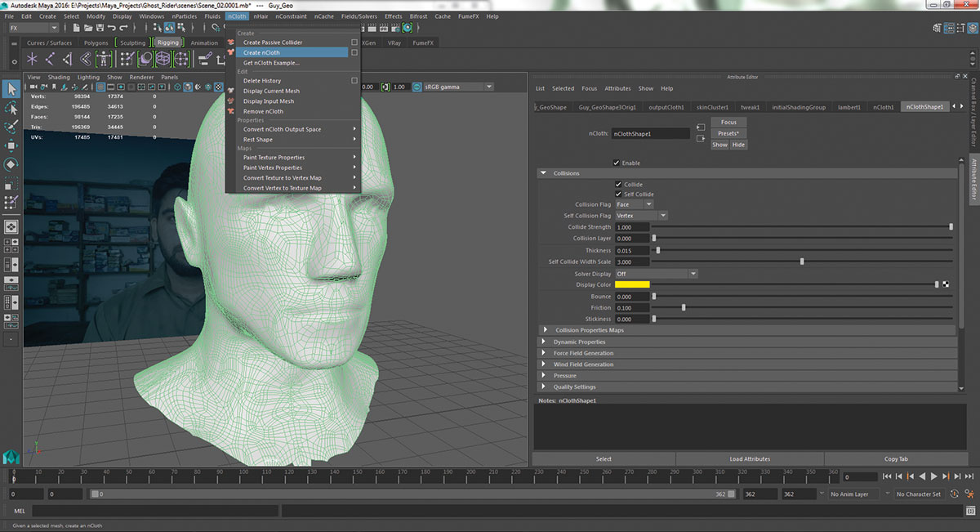Pick the Scale tool in toolbox
980x532 pixels.
click(x=11, y=183)
